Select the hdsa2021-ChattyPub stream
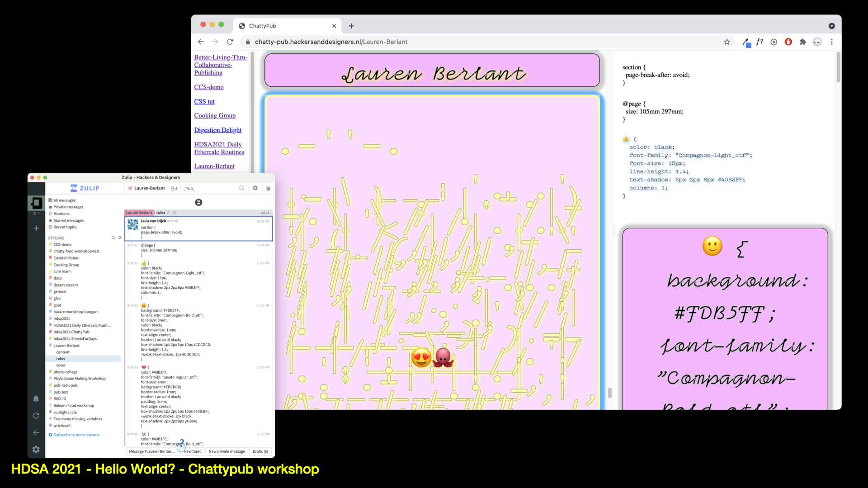The height and width of the screenshot is (488, 868). (x=71, y=332)
